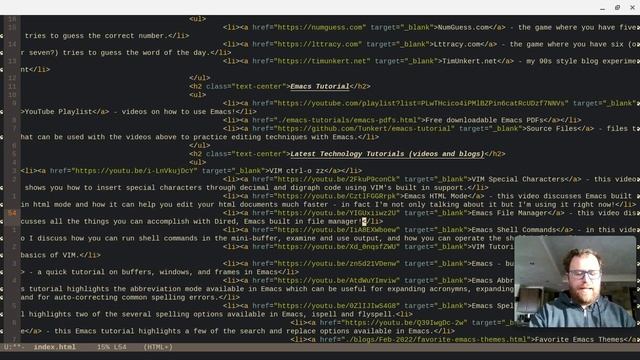640x360 pixels.
Task: Click VIM Special Characters anchor text
Action: pos(518,179)
